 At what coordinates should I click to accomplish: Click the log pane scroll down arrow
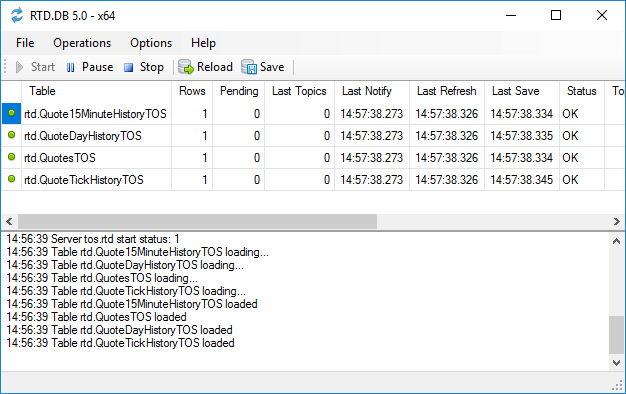(616, 362)
